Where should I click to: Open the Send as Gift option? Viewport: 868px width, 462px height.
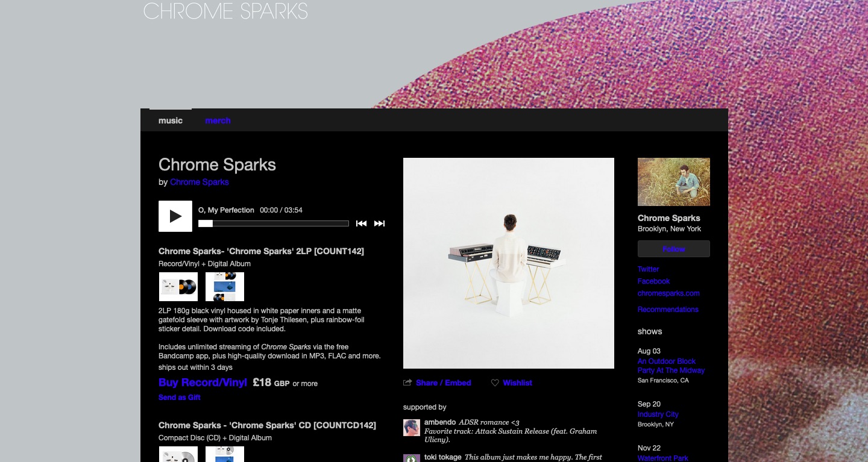click(179, 397)
